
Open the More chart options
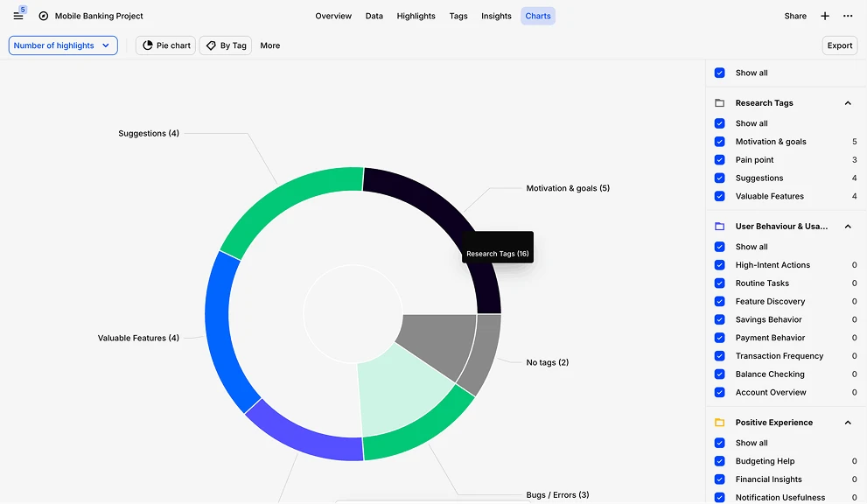pos(269,45)
